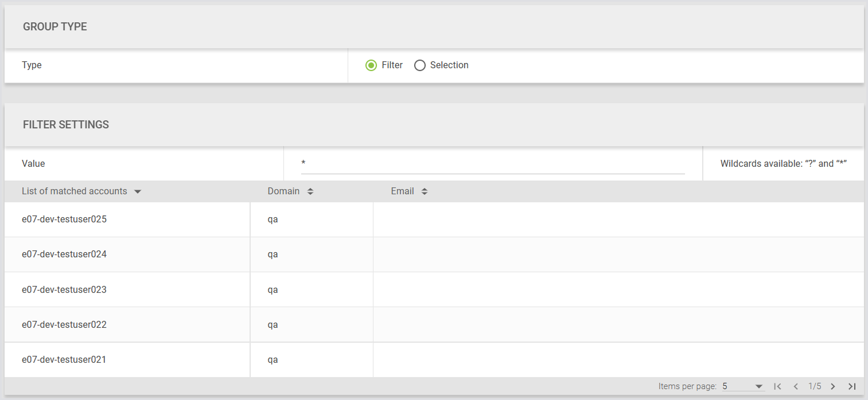Click the Email column header

402,191
